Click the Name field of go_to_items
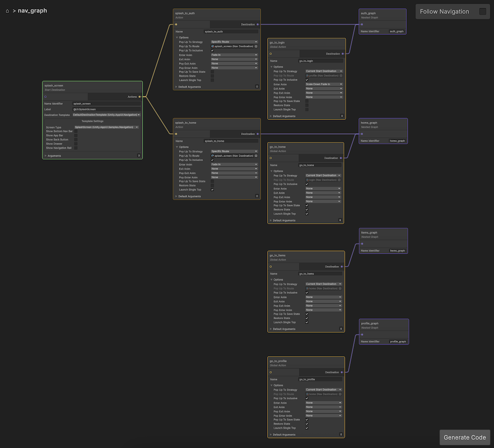494x448 pixels. [x=321, y=274]
